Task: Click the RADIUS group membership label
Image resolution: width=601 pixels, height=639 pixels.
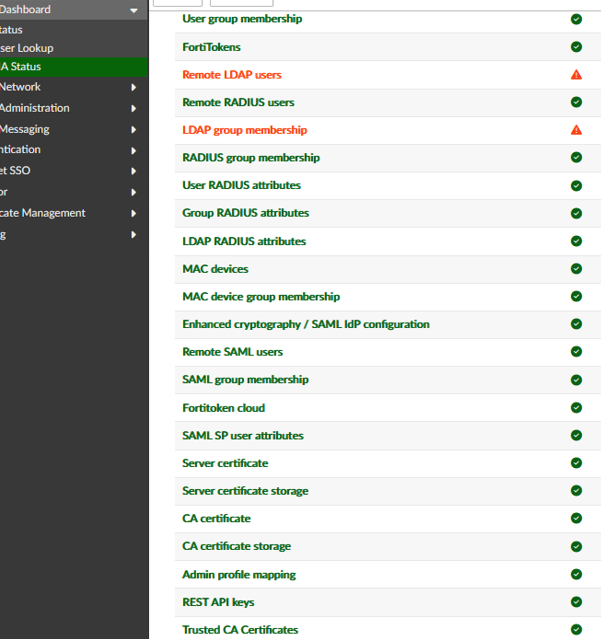Action: pyautogui.click(x=251, y=158)
